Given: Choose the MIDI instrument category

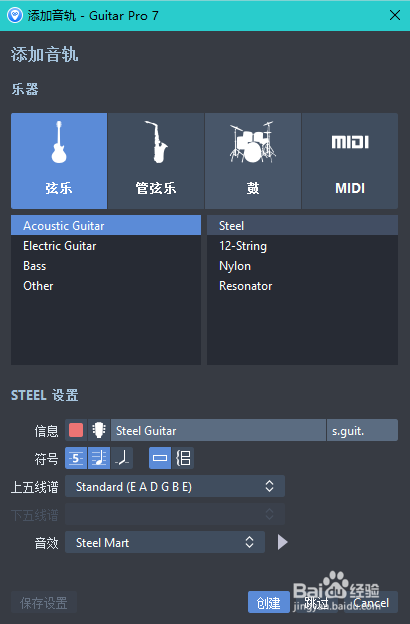Looking at the screenshot, I should pos(350,161).
